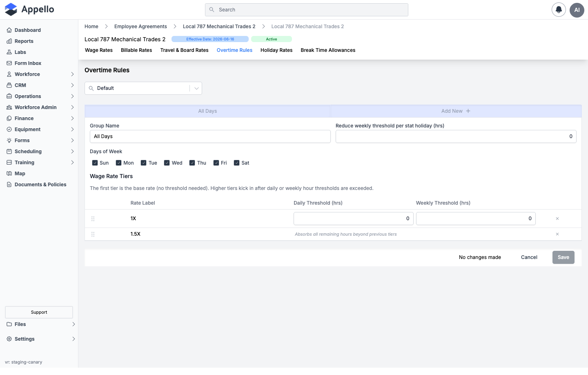The image size is (588, 375).
Task: Click the Support button
Action: click(39, 312)
